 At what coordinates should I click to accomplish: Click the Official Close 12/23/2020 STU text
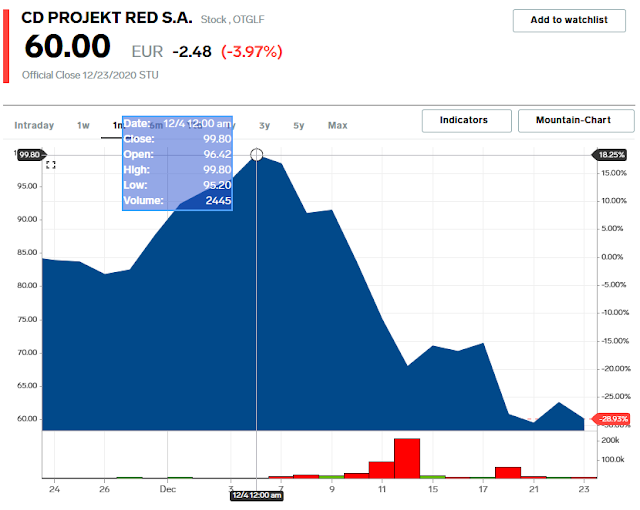coord(90,75)
